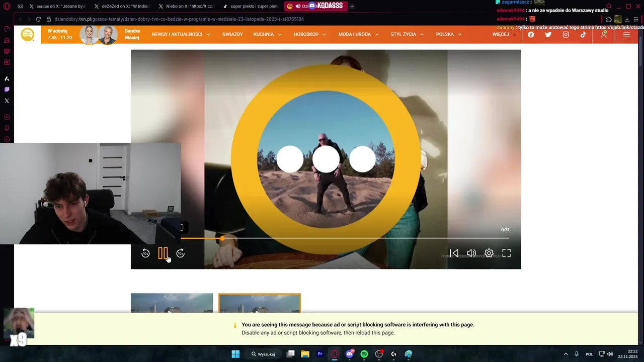This screenshot has width=644, height=362.
Task: Open the video player settings gear
Action: pyautogui.click(x=489, y=253)
